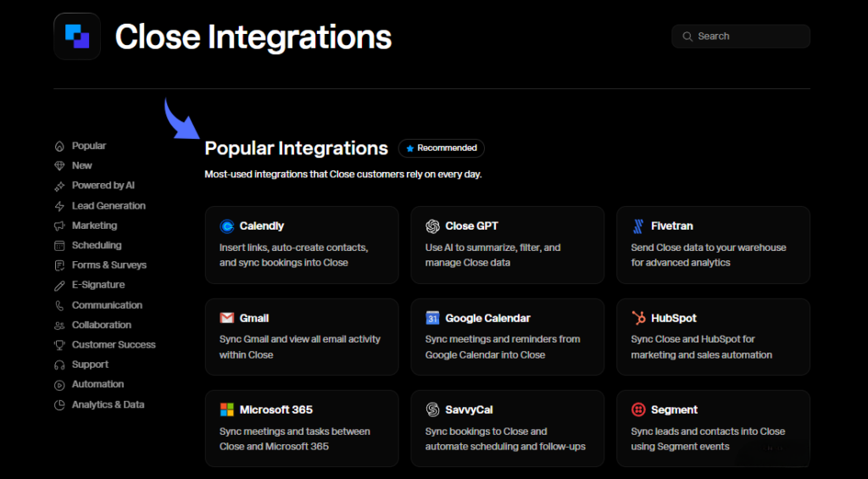Screen dimensions: 868x479
Task: Open Analytics & Data category
Action: coord(108,404)
